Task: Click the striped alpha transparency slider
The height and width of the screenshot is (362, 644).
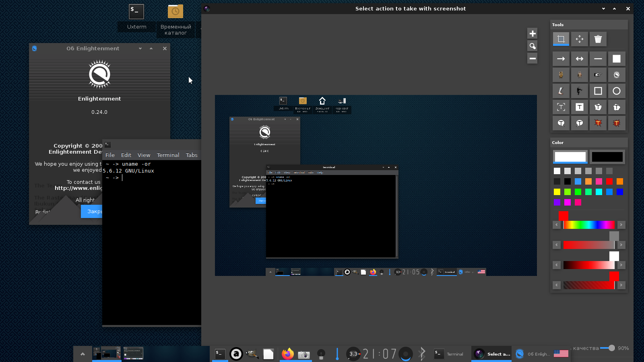Action: 589,285
